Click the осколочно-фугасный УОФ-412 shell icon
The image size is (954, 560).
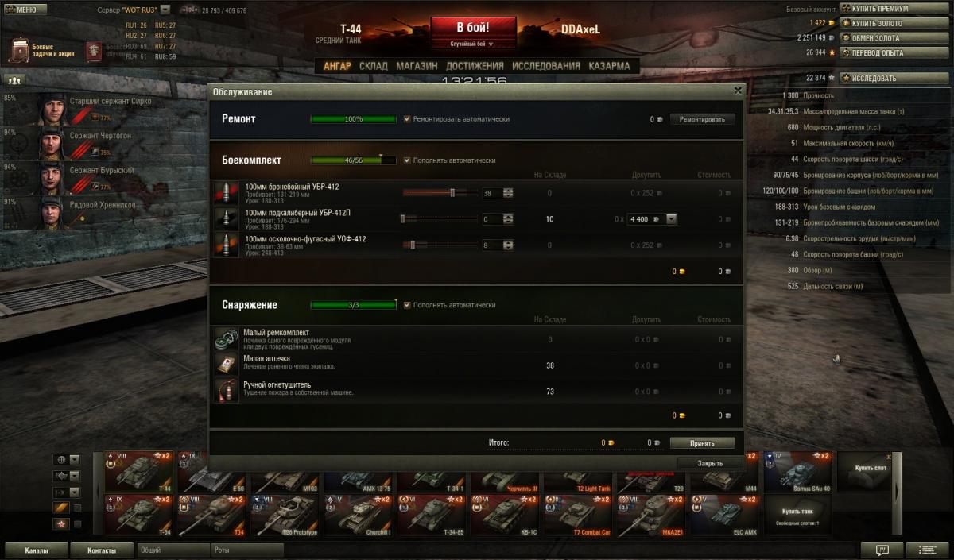(226, 245)
